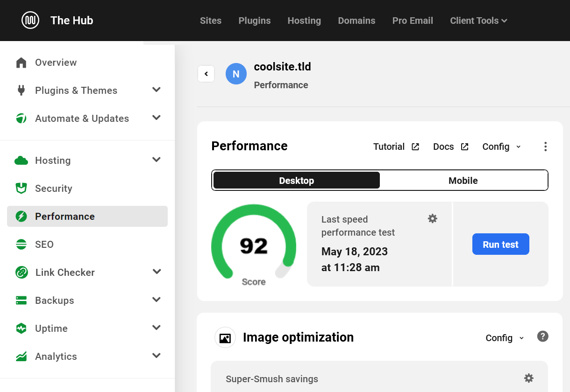This screenshot has height=392, width=570.
Task: Switch to the Mobile results view
Action: coord(463,181)
